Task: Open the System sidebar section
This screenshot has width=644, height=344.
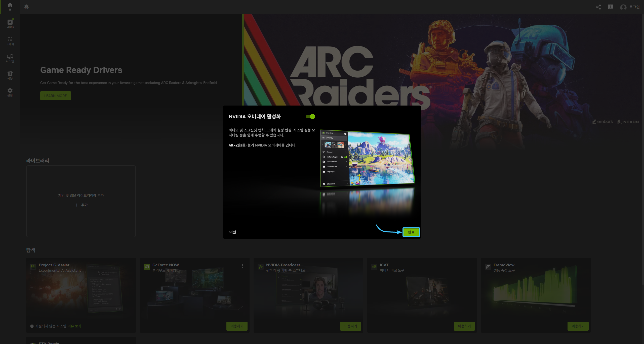Action: pyautogui.click(x=10, y=58)
